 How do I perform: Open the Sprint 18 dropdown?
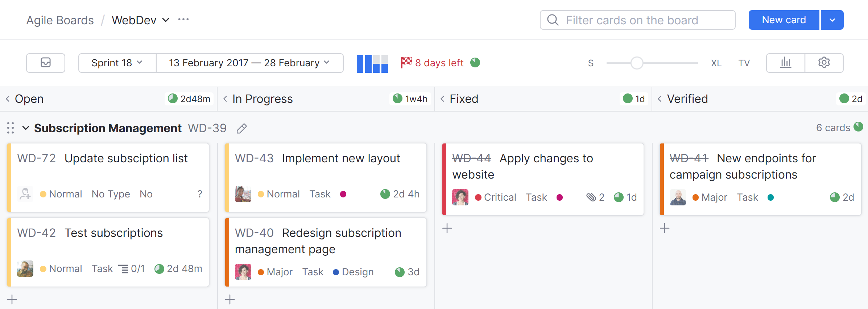[x=117, y=63]
